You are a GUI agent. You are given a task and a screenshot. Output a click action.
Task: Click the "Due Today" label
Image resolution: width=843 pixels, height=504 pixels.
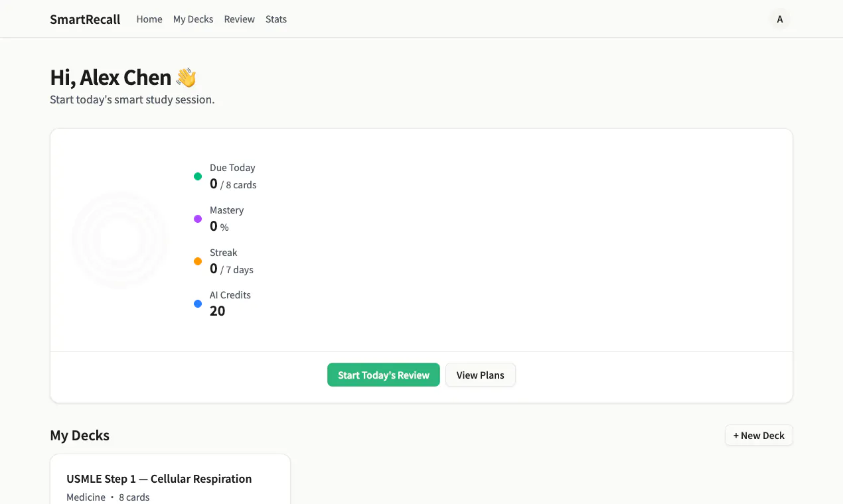pyautogui.click(x=232, y=168)
